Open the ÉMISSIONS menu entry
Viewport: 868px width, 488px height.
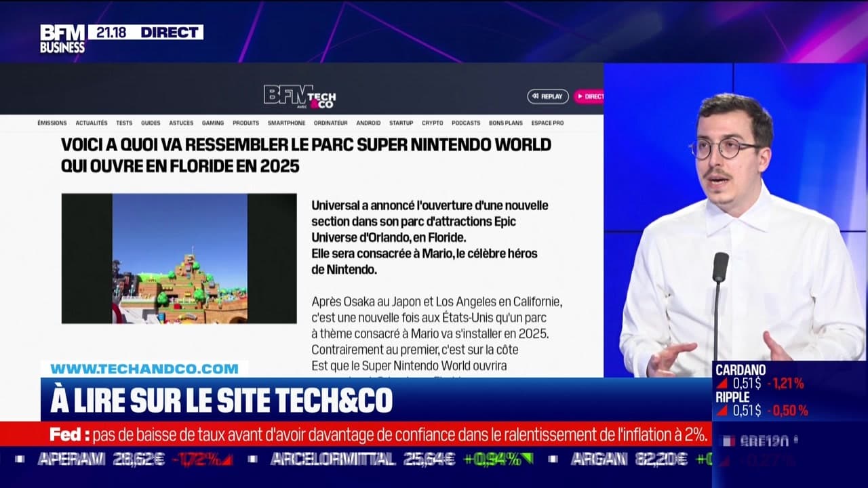52,123
